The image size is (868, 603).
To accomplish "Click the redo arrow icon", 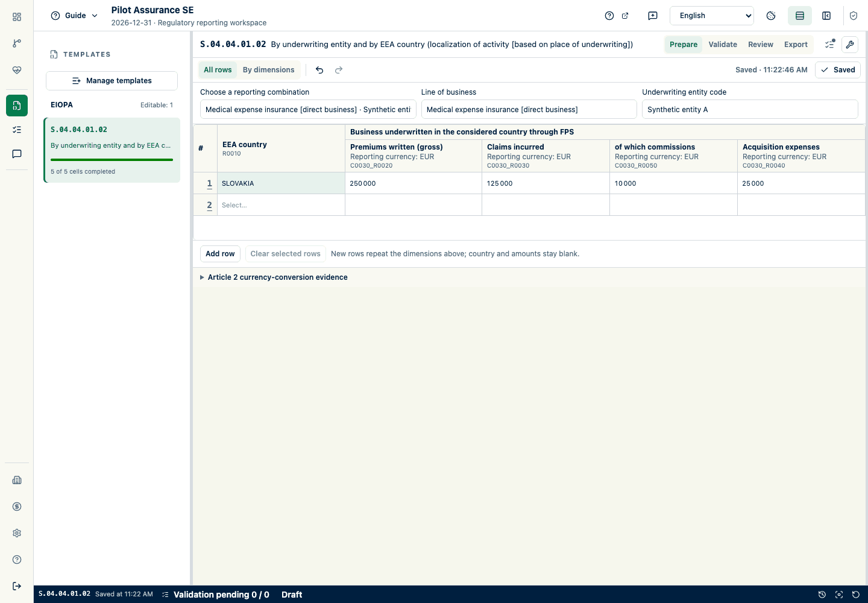I will pyautogui.click(x=339, y=70).
